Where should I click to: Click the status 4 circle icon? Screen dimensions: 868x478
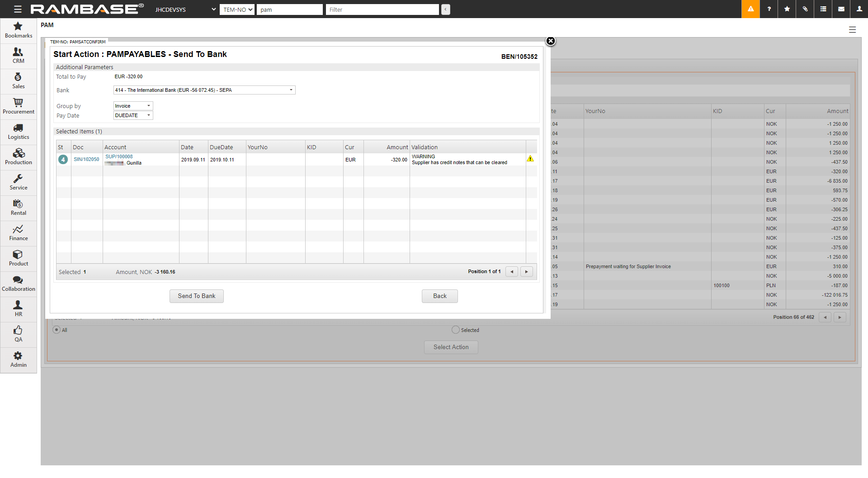click(x=63, y=160)
